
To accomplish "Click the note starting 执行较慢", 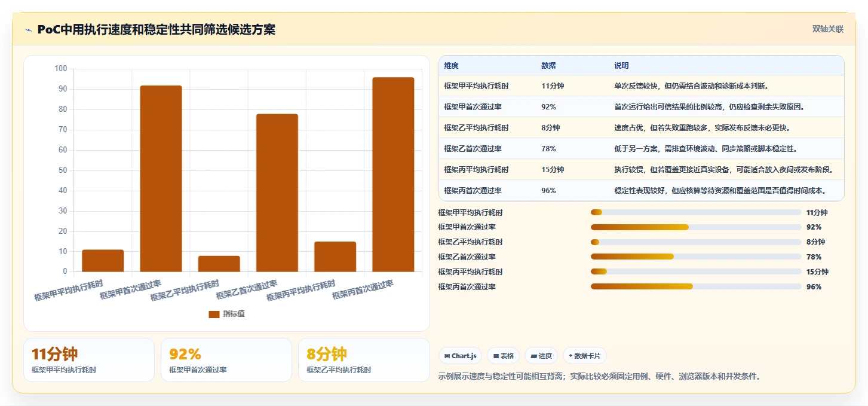I will tap(723, 170).
